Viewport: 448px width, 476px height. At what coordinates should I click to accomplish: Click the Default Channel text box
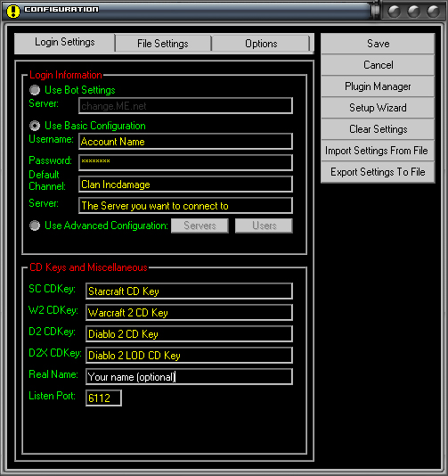pos(185,185)
